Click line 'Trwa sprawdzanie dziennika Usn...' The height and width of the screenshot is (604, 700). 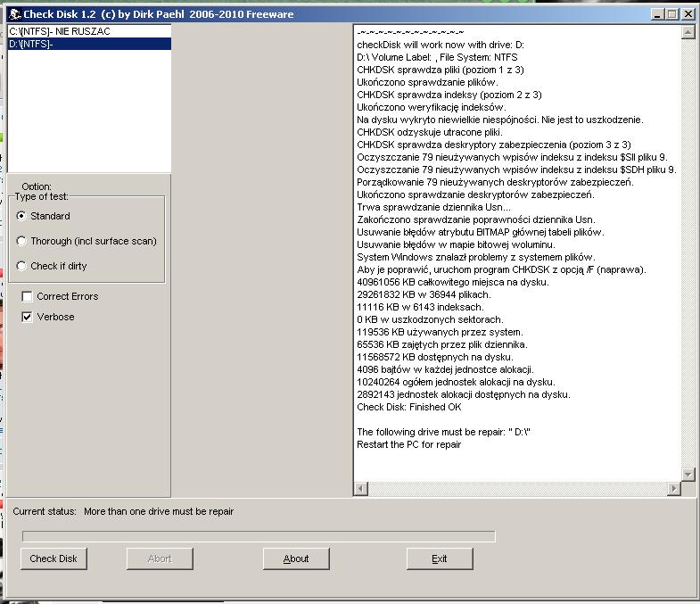click(434, 208)
